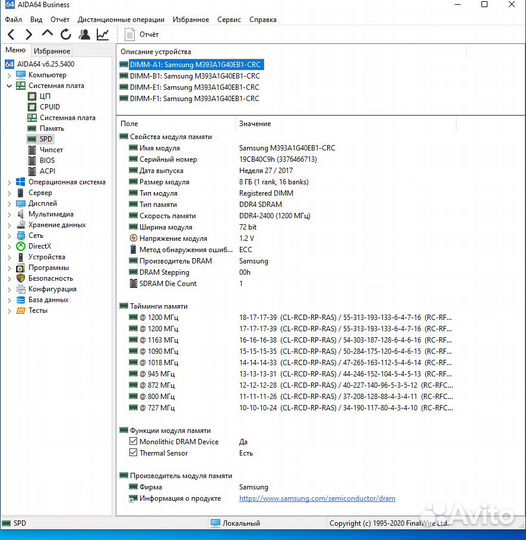The height and width of the screenshot is (540, 526).
Task: Click the Дисплей monitor icon
Action: pyautogui.click(x=21, y=203)
